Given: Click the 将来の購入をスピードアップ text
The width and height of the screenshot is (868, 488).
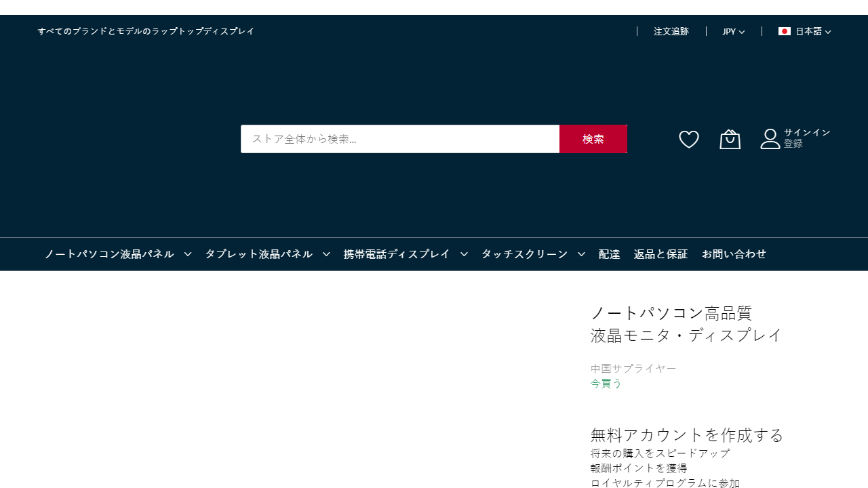Looking at the screenshot, I should [x=660, y=453].
